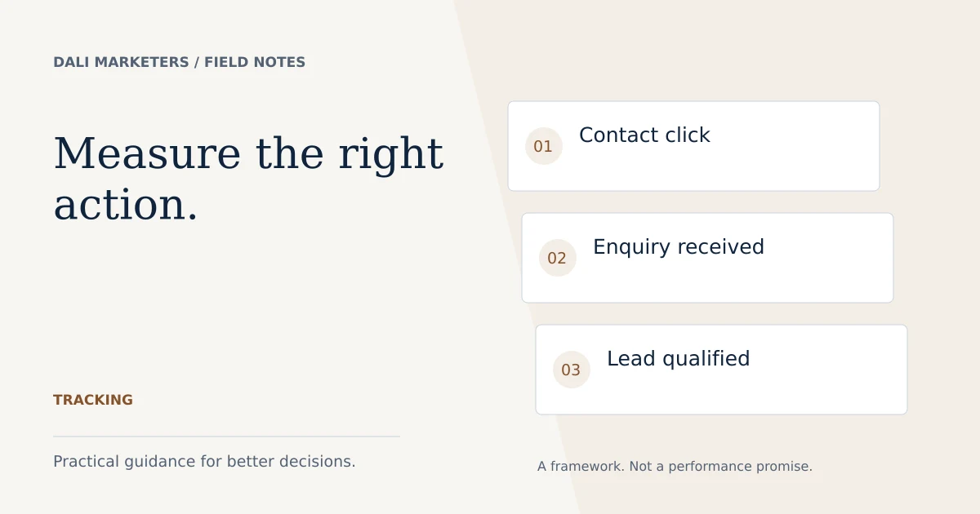
Task: Click the 02 number badge
Action: 558,258
